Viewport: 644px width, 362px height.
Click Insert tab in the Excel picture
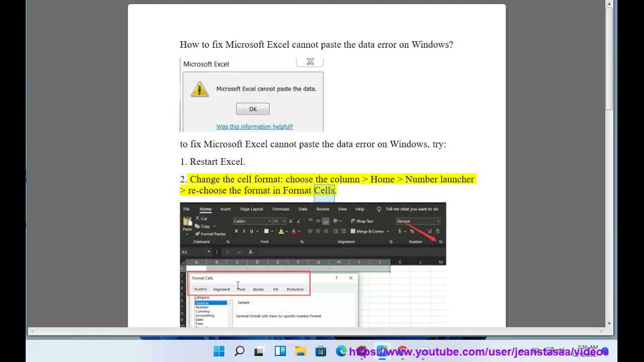point(225,209)
